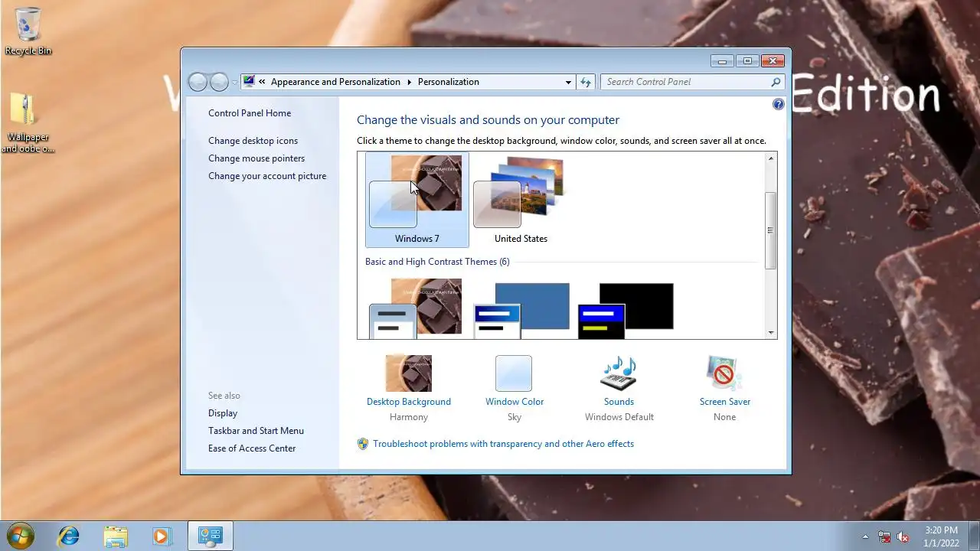
Task: Click Appearance and Personalization breadcrumb
Action: click(335, 82)
